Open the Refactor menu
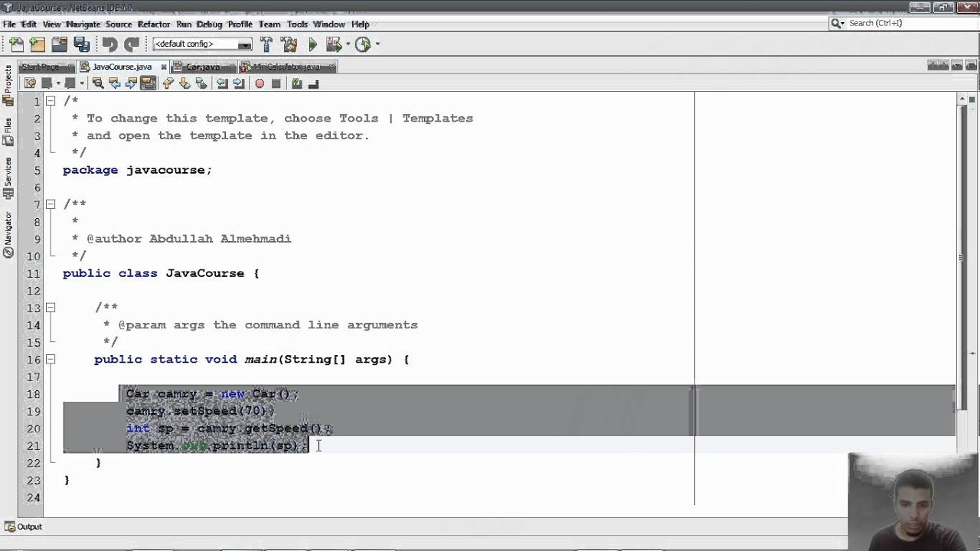 pos(154,24)
